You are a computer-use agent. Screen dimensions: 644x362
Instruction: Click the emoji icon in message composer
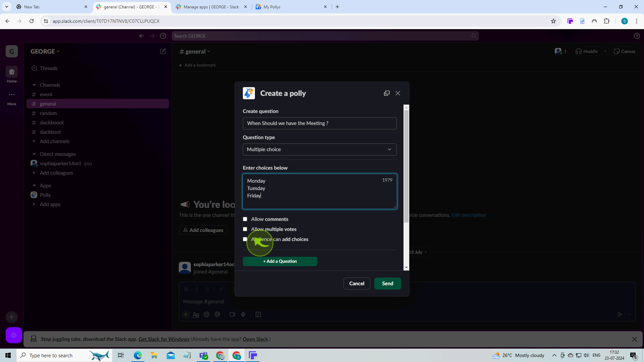207,314
